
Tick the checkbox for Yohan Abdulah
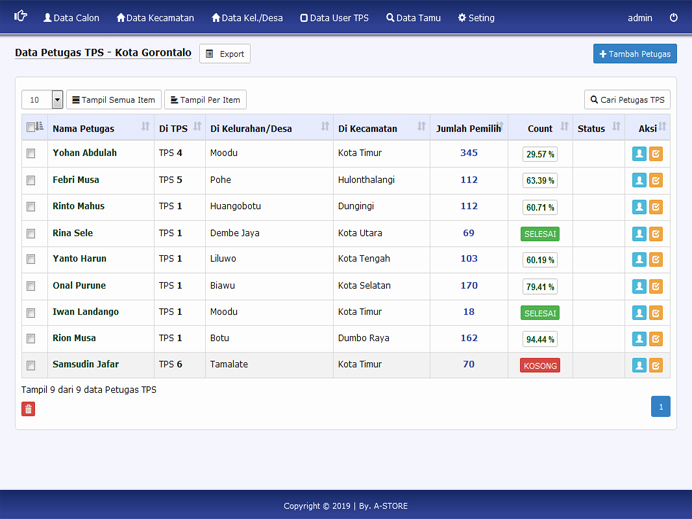point(31,154)
